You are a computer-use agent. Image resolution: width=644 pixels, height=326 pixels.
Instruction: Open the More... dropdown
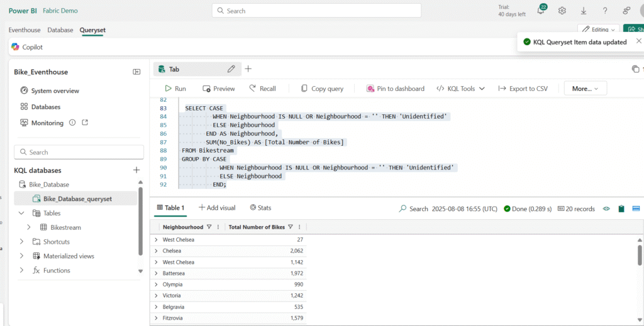click(586, 89)
